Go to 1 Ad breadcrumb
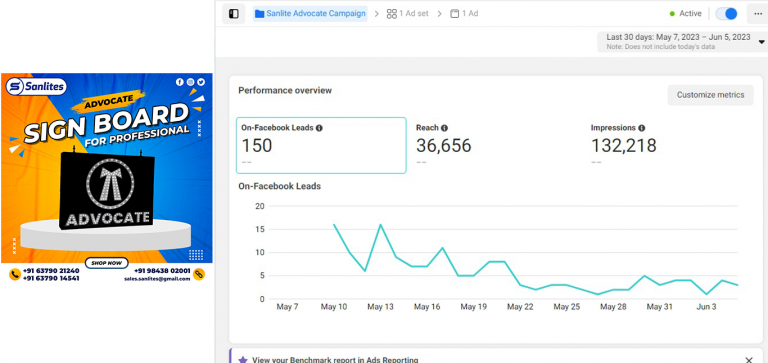The image size is (768, 363). [x=464, y=14]
